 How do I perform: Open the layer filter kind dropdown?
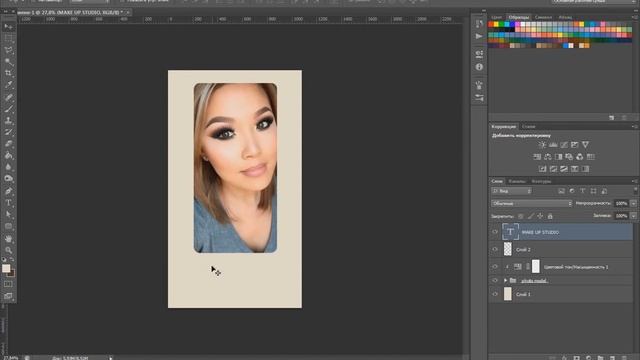point(511,191)
